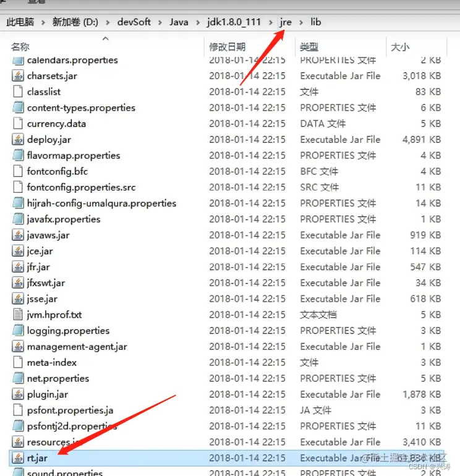This screenshot has width=460, height=476.
Task: Select the meta-index file name
Action: point(51,362)
